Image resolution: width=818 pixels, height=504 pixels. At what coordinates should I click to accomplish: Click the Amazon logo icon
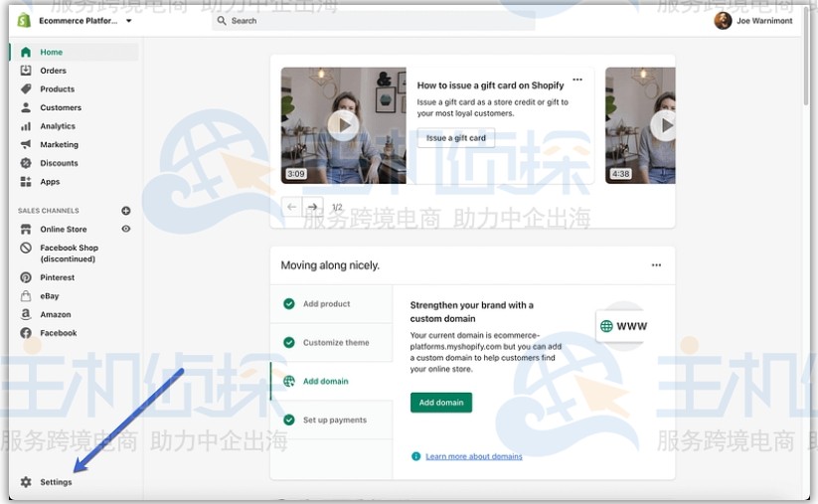pyautogui.click(x=26, y=314)
